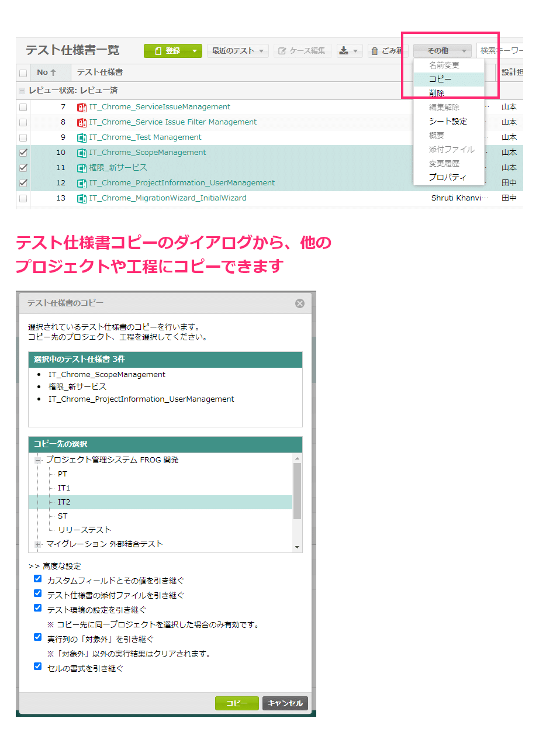Select 概要 menu item
The height and width of the screenshot is (739, 560).
[x=449, y=135]
